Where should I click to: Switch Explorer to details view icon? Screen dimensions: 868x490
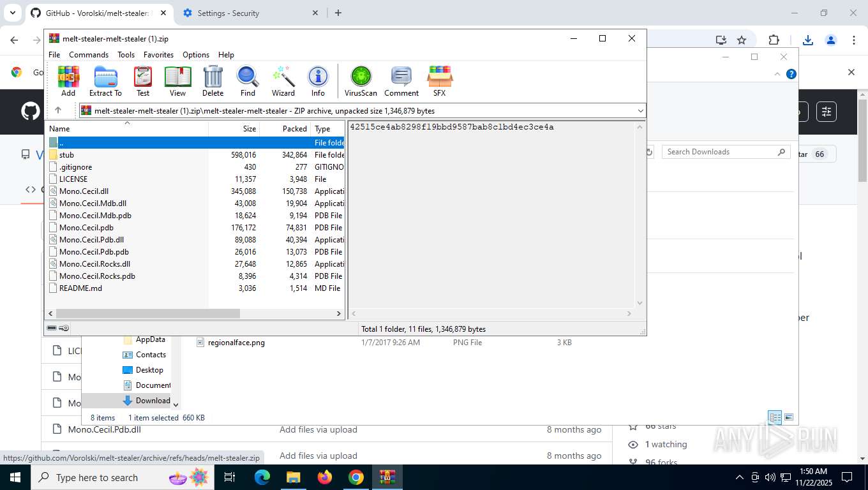click(775, 417)
